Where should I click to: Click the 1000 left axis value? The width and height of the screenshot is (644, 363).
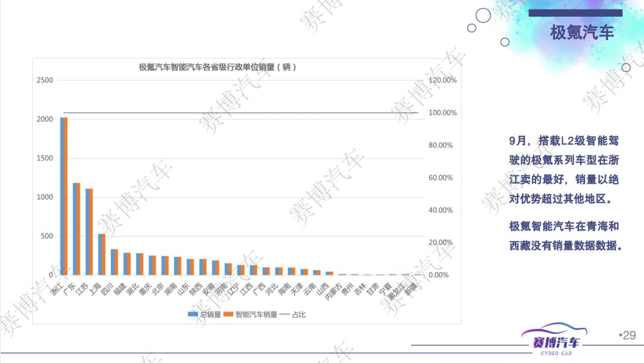(x=45, y=198)
